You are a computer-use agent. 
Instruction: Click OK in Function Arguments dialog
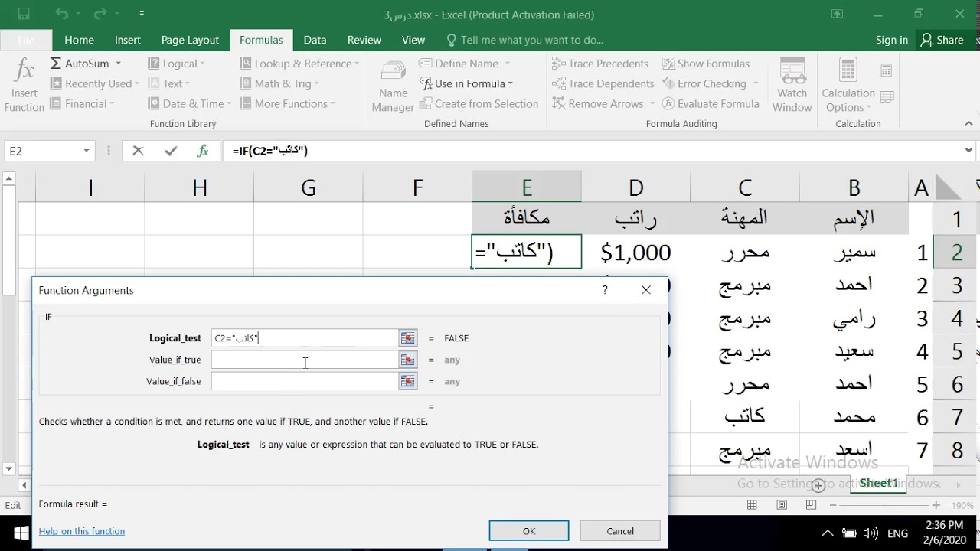(x=529, y=531)
